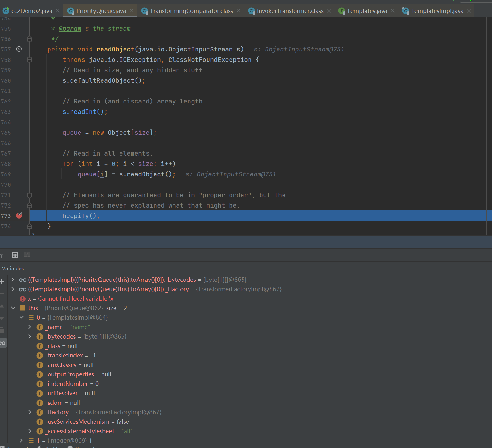
Task: Close the PriorityQueue.java tab
Action: pos(132,11)
